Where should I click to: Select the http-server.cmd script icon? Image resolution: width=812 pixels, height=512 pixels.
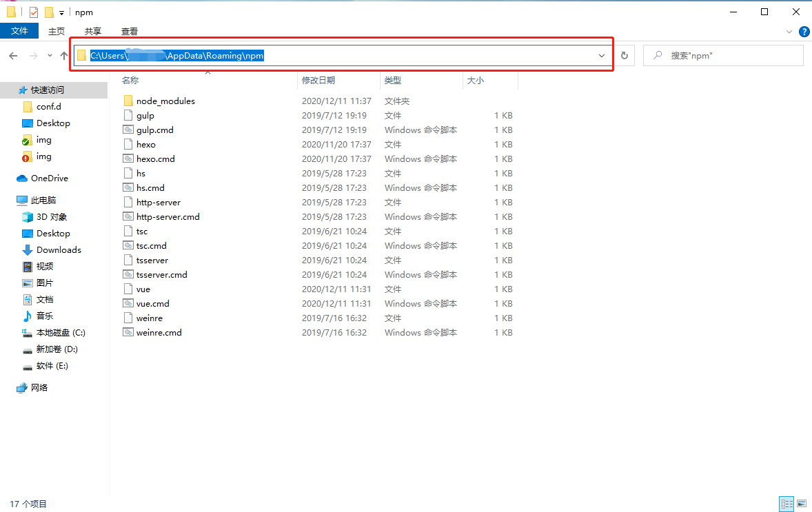click(128, 217)
